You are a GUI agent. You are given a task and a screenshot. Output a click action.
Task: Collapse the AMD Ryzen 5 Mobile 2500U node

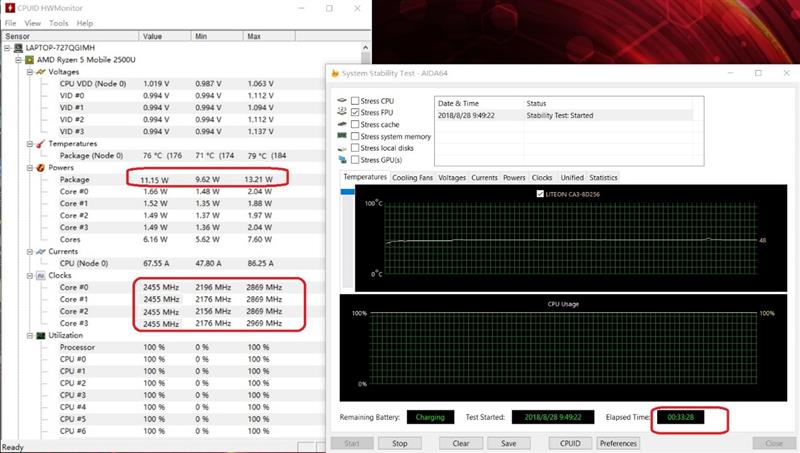pos(18,60)
